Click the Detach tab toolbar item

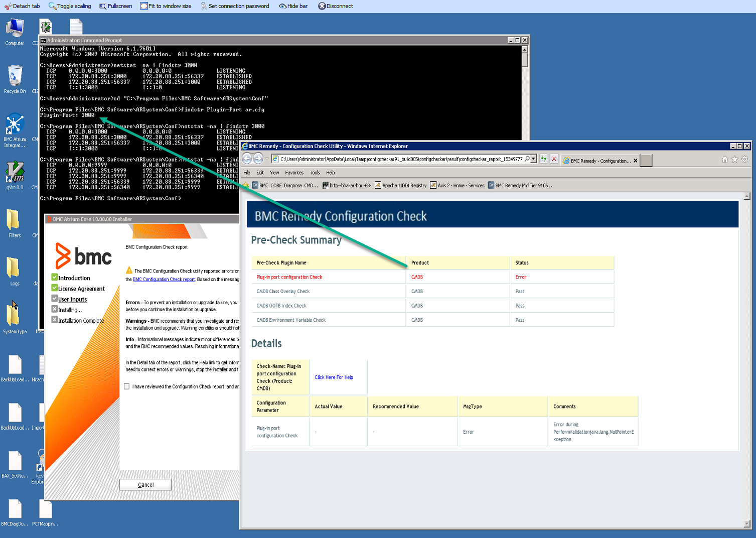coord(23,6)
